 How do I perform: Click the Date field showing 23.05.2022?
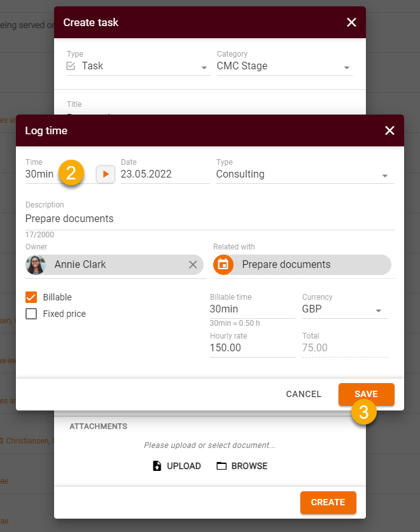pyautogui.click(x=164, y=174)
